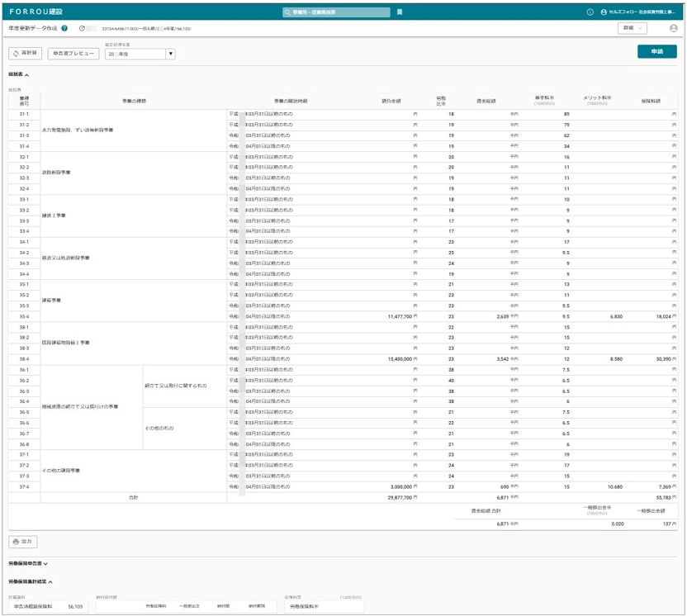The height and width of the screenshot is (616, 687).
Task: Open the info circle icon in header
Action: [x=590, y=12]
